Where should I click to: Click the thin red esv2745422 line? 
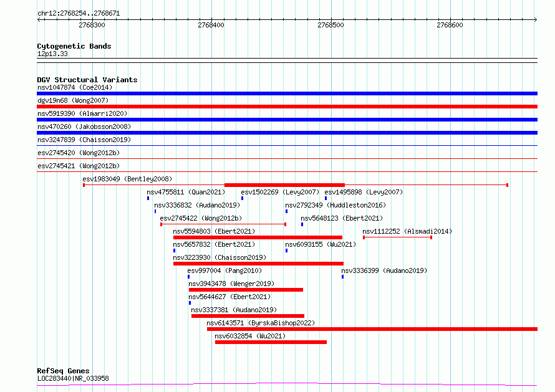tap(223, 224)
